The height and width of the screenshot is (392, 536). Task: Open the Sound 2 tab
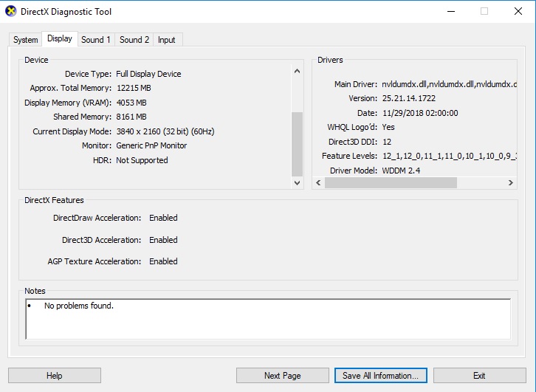tap(134, 40)
